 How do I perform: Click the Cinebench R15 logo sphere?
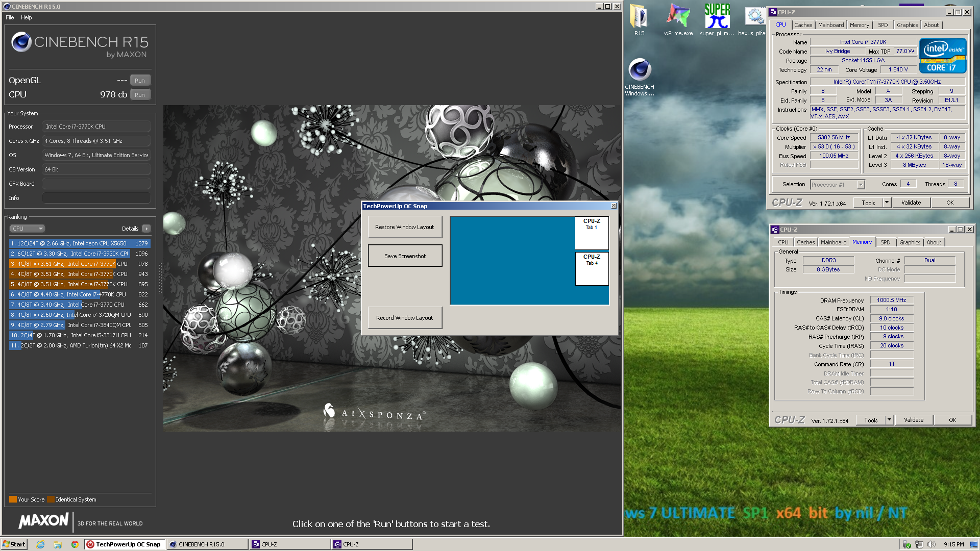[21, 42]
